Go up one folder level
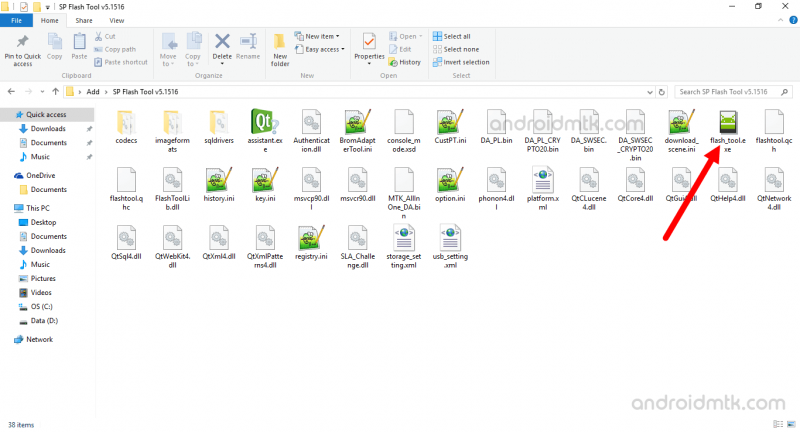Viewport: 800px width, 432px height. [55, 92]
